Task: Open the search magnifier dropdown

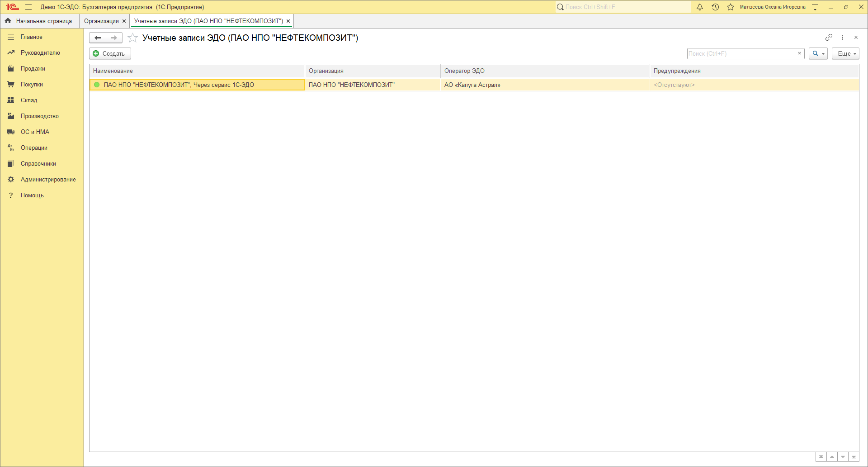Action: tap(818, 53)
